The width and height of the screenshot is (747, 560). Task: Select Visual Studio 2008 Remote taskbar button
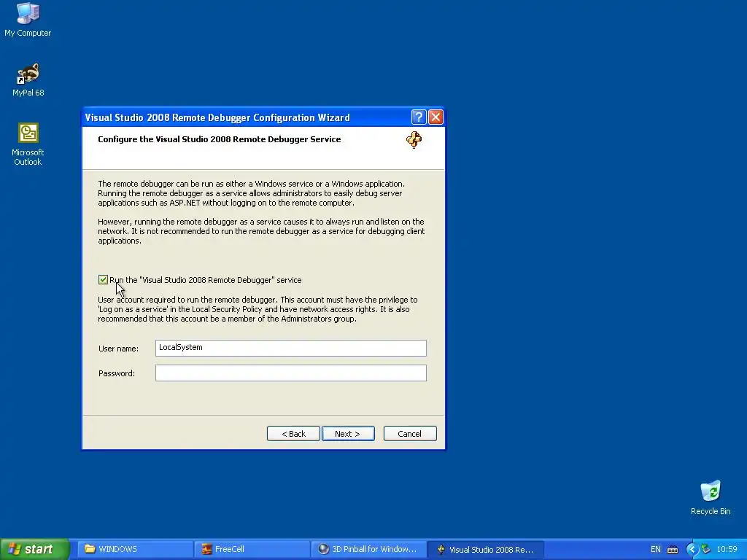coord(486,549)
